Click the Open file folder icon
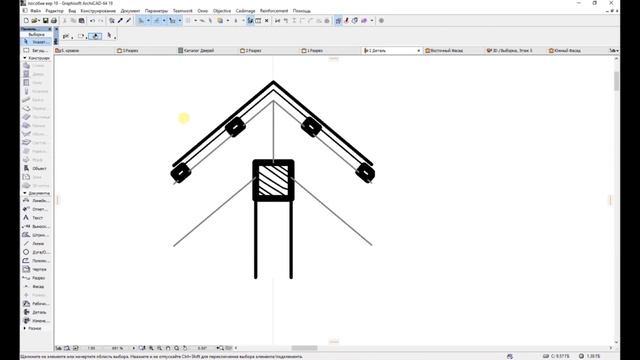 tap(35, 20)
